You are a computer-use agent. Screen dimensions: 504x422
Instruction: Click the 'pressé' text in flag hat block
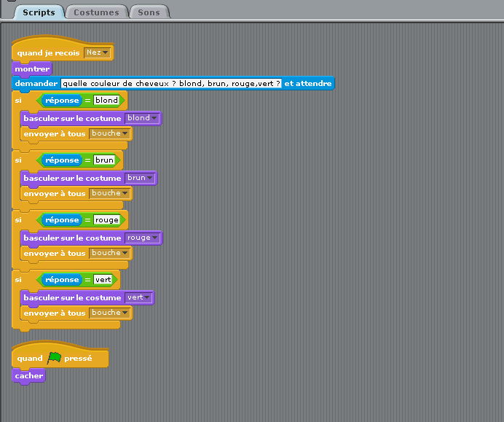pyautogui.click(x=78, y=359)
